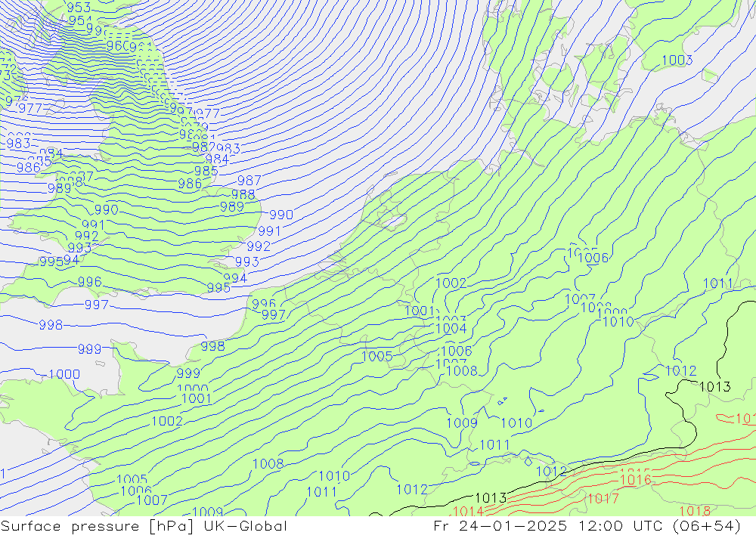
Task: Click the 1000 label off Brittany
Action: point(64,374)
